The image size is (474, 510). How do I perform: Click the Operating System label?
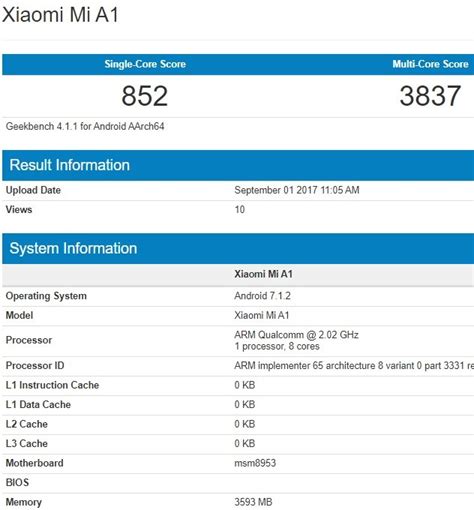(46, 296)
